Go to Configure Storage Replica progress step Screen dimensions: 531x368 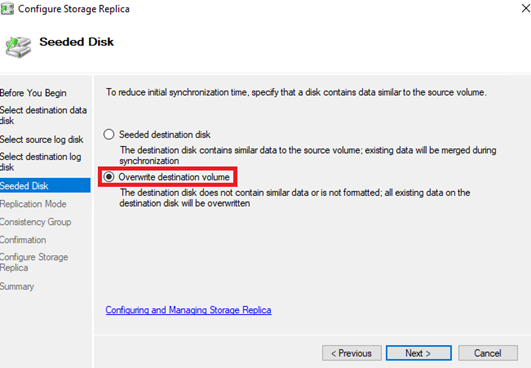tap(34, 262)
